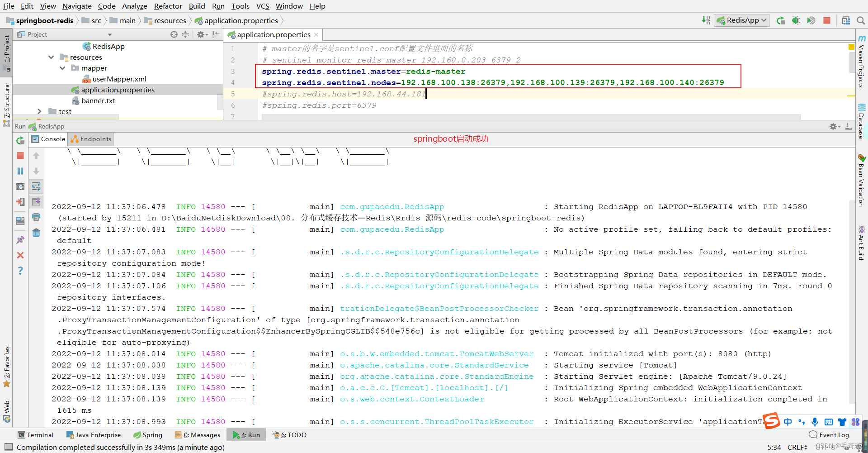Open the TODO tool window

pos(289,435)
